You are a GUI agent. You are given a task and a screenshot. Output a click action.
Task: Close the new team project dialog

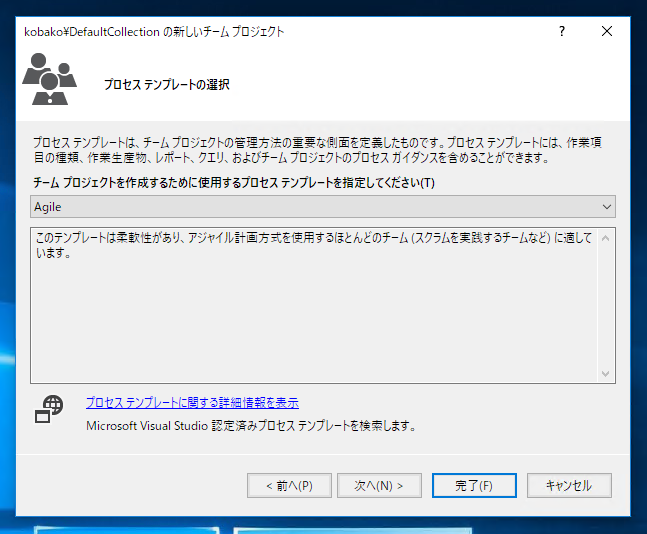coord(607,31)
